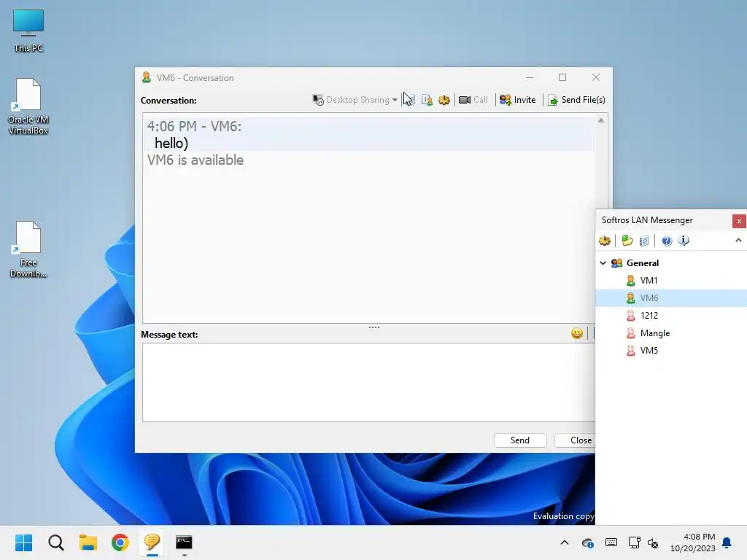Image resolution: width=747 pixels, height=560 pixels.
Task: Click the touch keyboard tray icon
Action: point(611,542)
